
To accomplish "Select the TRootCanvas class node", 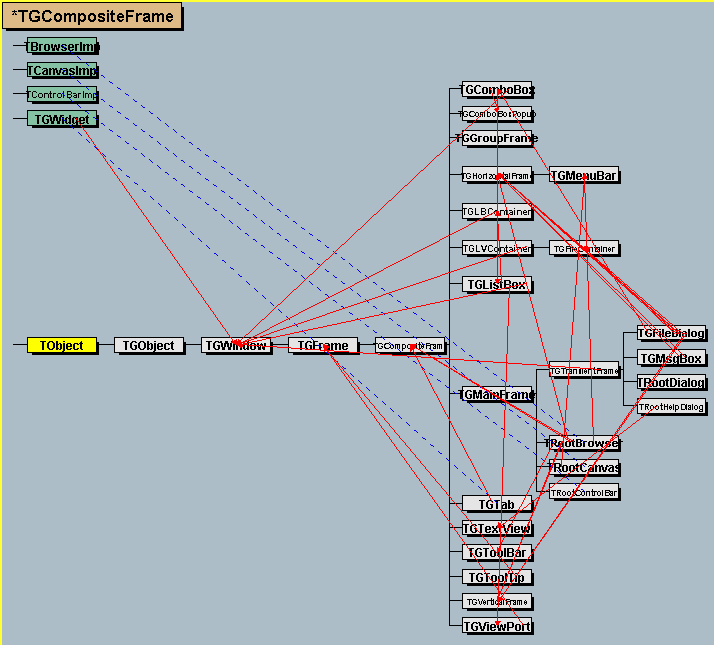I will click(x=585, y=468).
